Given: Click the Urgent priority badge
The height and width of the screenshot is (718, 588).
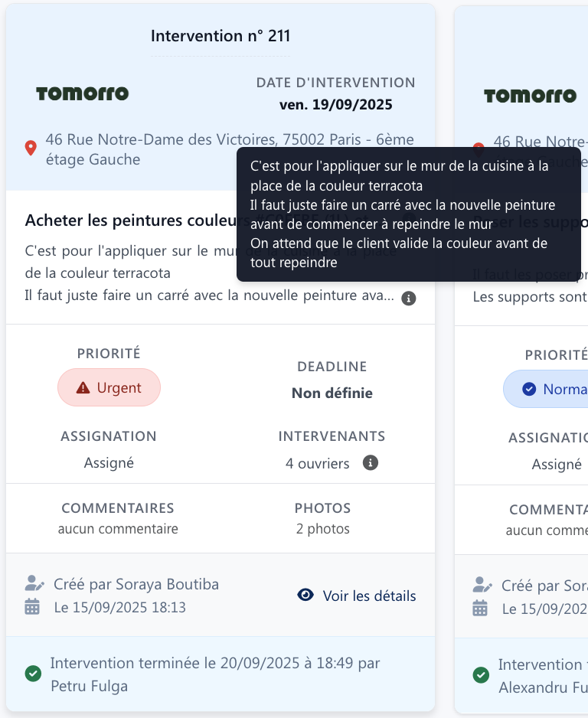Looking at the screenshot, I should point(109,387).
